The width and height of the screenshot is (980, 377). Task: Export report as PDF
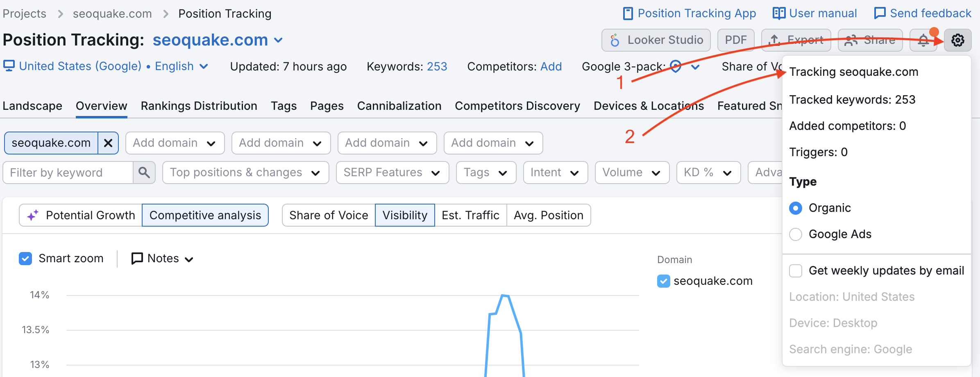[x=736, y=40]
